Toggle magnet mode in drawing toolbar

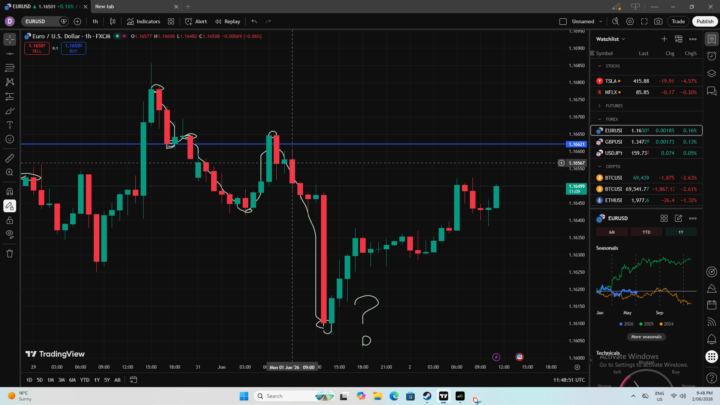point(10,191)
